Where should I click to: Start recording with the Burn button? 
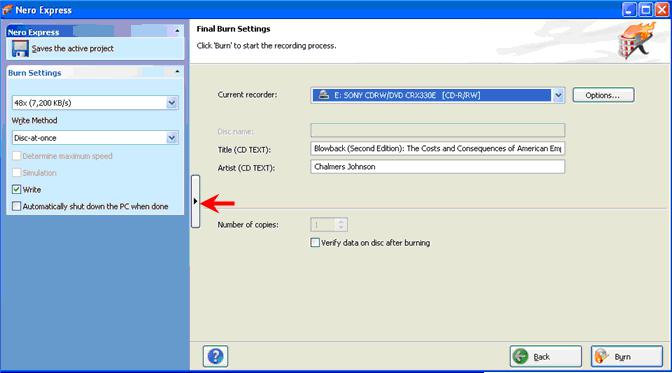[627, 356]
